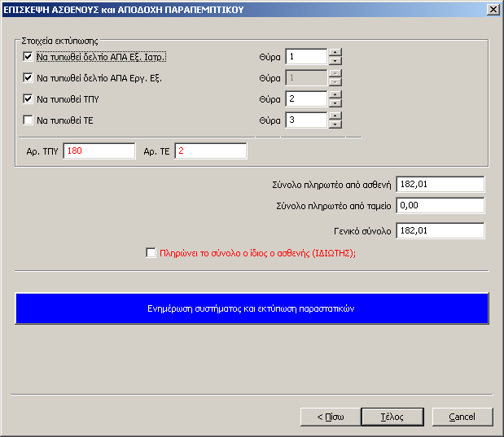The height and width of the screenshot is (437, 504).
Task: Finish the wizard with 'Τέλος'
Action: 392,417
